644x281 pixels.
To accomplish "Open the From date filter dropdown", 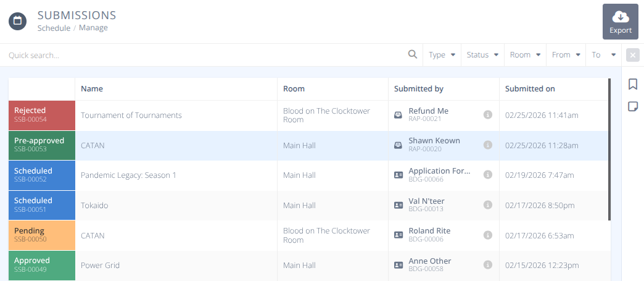I will pos(566,55).
